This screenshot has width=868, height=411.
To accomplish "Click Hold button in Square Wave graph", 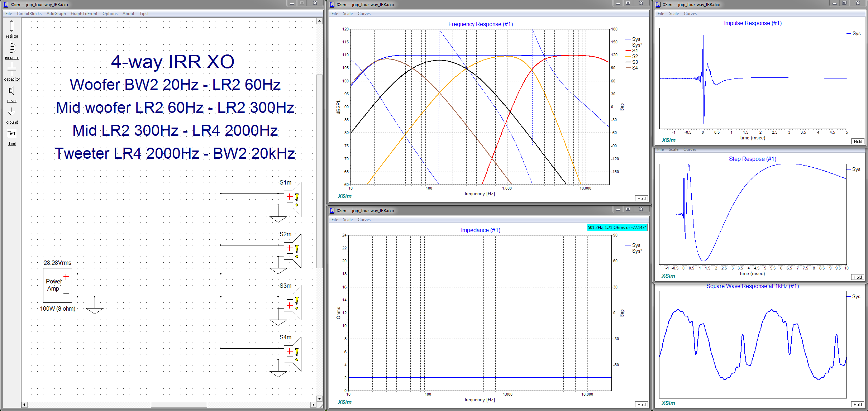I will coord(858,404).
